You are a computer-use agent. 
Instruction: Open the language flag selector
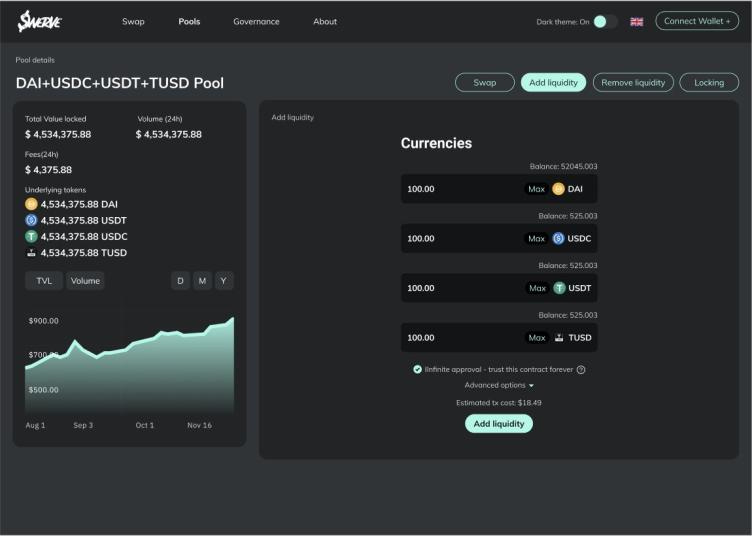click(x=636, y=22)
